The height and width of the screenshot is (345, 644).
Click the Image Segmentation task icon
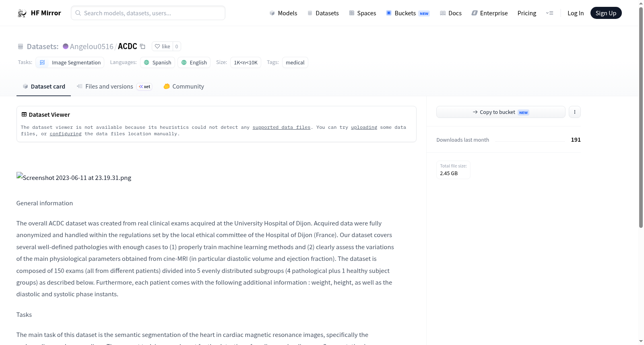pyautogui.click(x=42, y=62)
